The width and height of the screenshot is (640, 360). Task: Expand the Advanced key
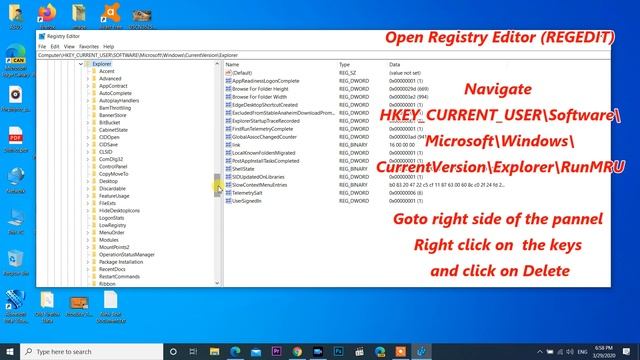[88, 79]
